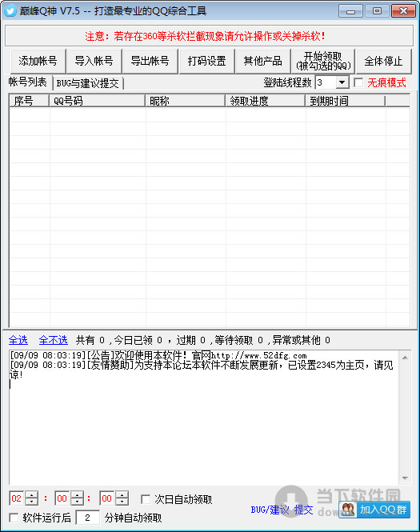This screenshot has width=420, height=532.
Task: Click inside the log text area
Action: click(x=203, y=418)
